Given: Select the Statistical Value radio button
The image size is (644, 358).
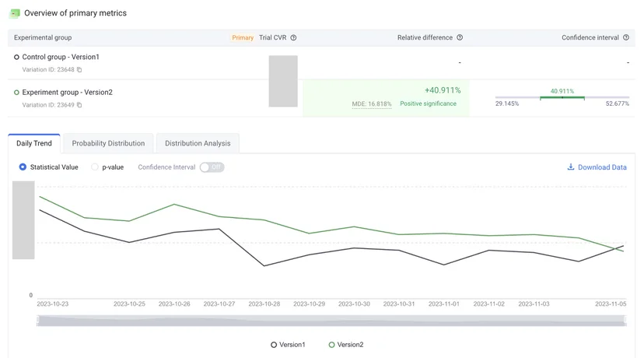Looking at the screenshot, I should (23, 167).
